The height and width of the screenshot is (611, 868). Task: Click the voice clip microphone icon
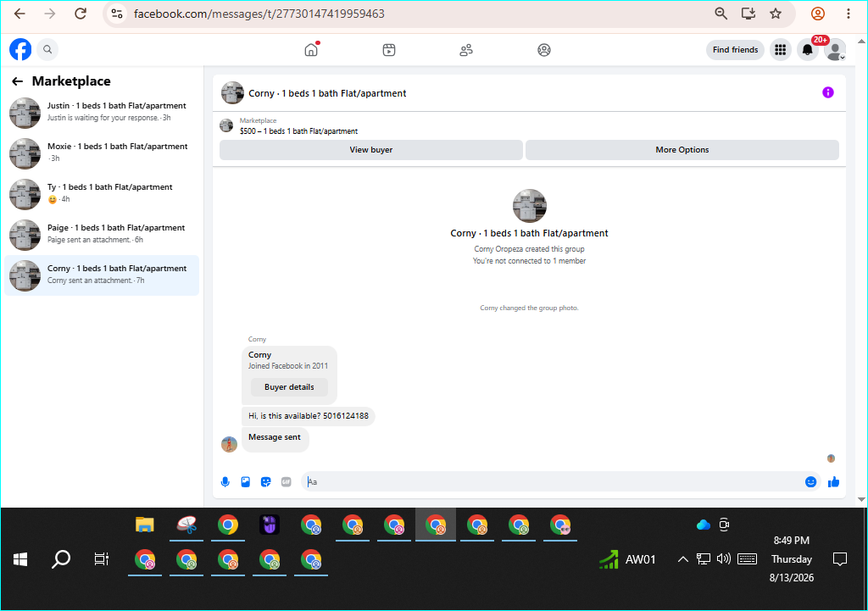225,482
